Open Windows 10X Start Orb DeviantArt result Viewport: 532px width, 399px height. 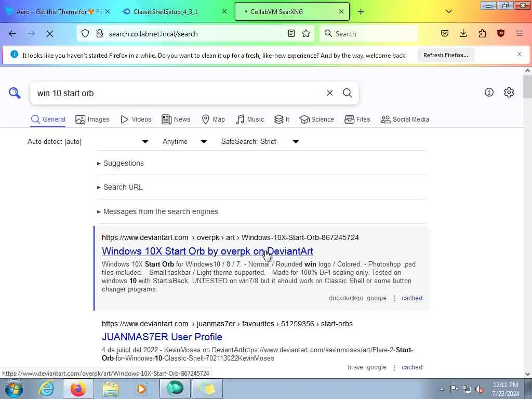tap(207, 251)
